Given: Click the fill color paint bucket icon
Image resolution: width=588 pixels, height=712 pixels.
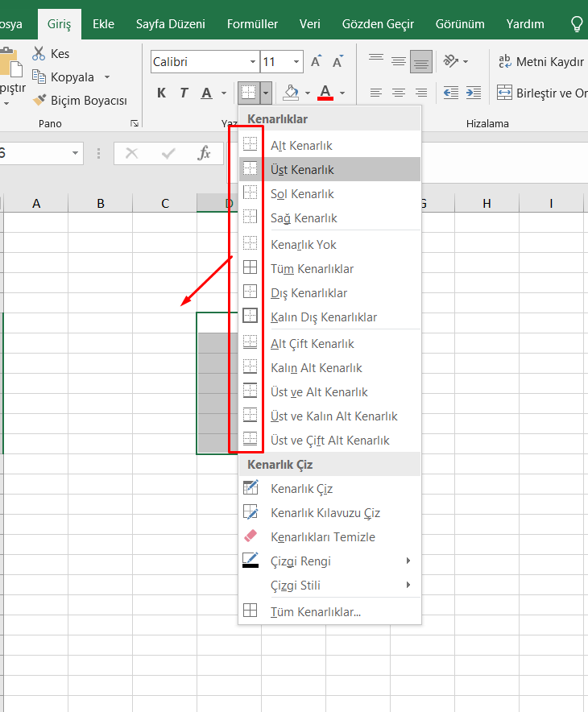Looking at the screenshot, I should tap(291, 93).
